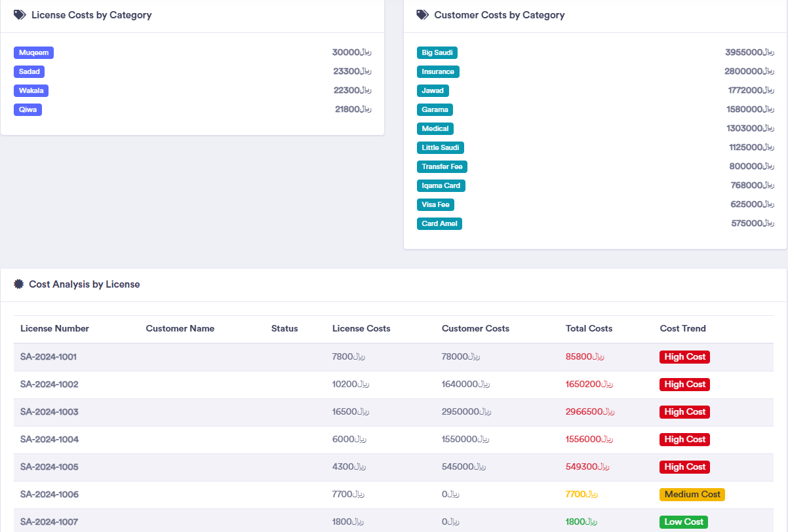The height and width of the screenshot is (532, 788).
Task: Click customer cost 2950000 value
Action: pyautogui.click(x=466, y=412)
